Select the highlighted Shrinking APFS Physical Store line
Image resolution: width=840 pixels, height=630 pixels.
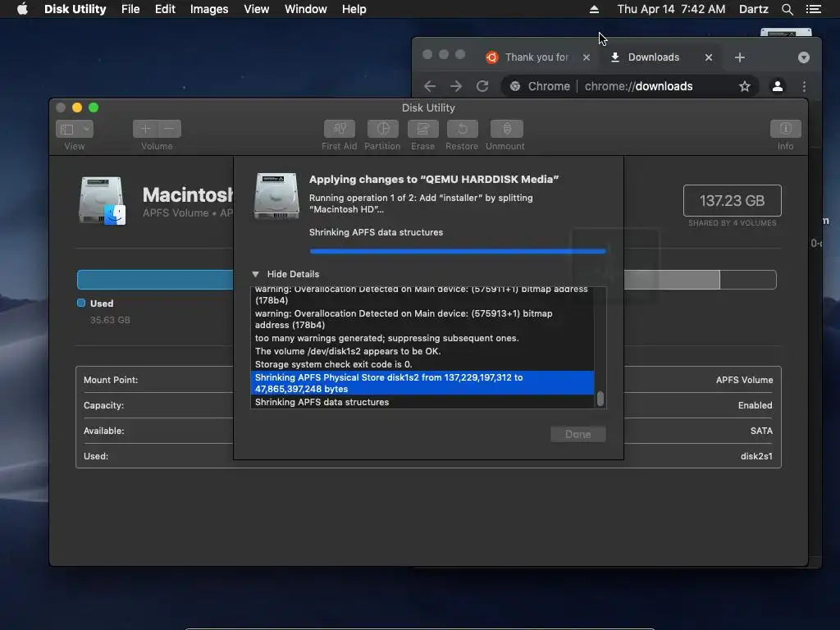pos(422,383)
